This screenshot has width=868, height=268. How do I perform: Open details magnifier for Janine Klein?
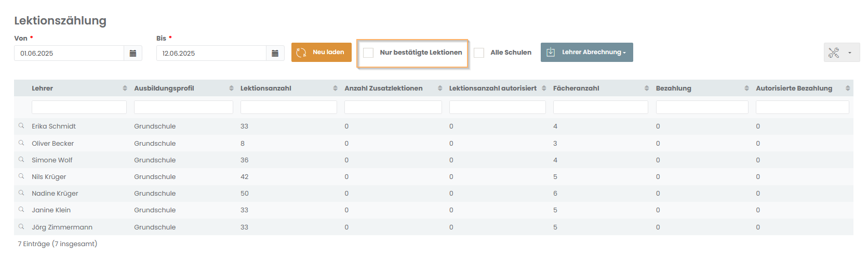[x=21, y=209]
